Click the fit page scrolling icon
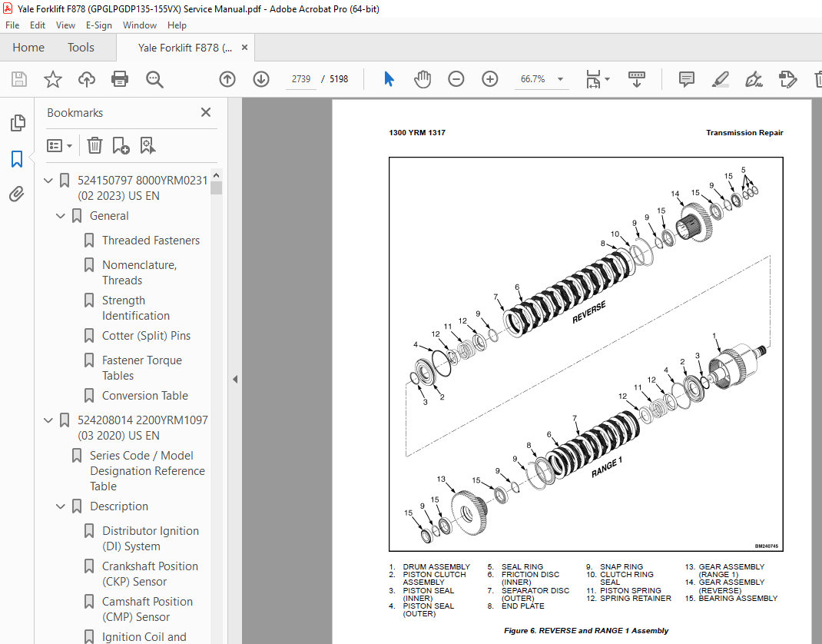This screenshot has width=822, height=644. coord(593,79)
